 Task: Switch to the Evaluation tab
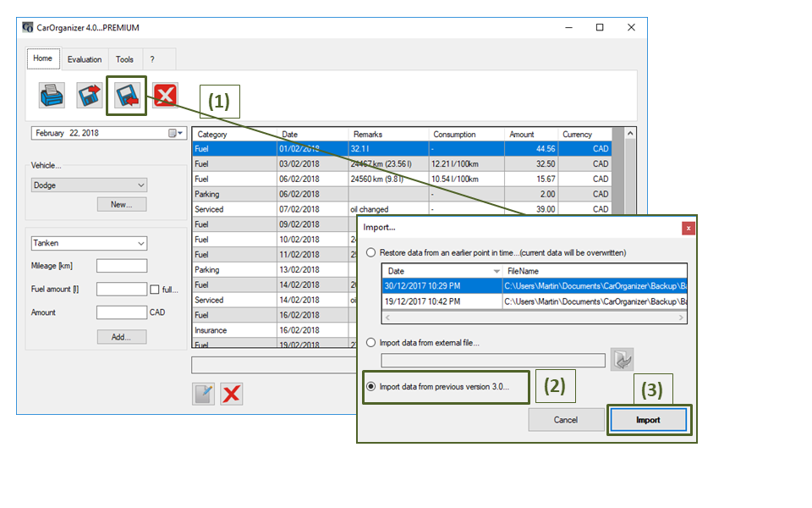85,59
